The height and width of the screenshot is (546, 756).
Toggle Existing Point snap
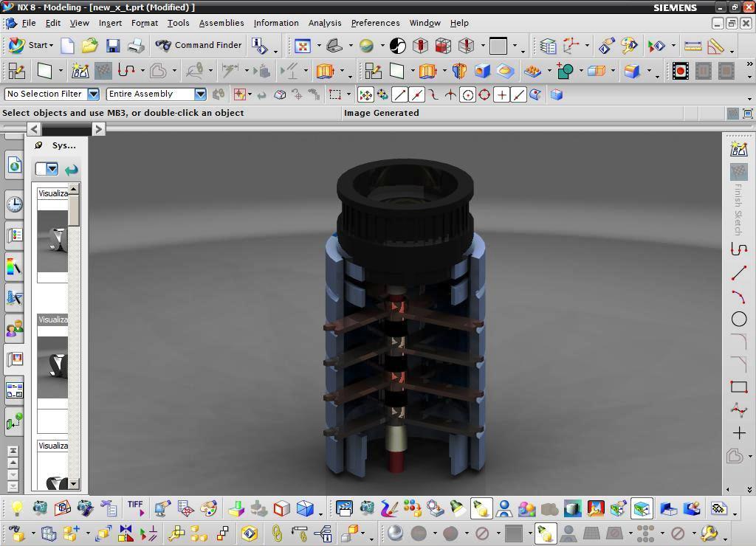point(501,95)
